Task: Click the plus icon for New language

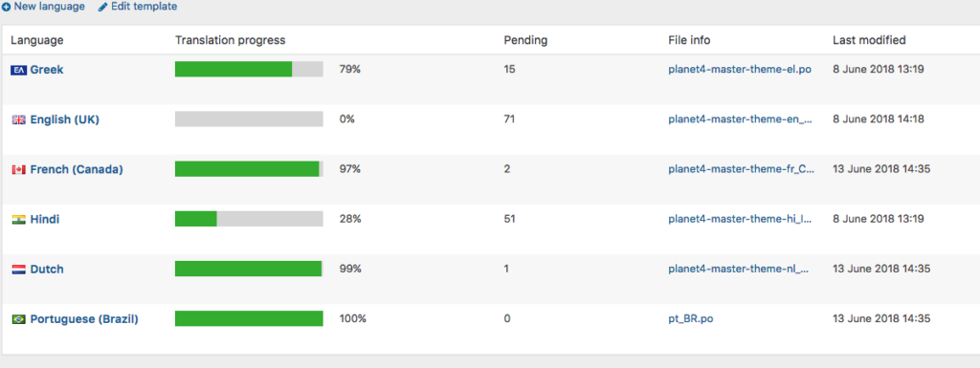Action: 5,7
